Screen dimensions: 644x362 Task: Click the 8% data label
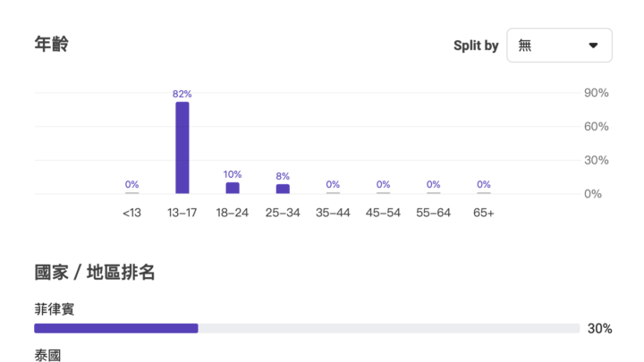click(x=283, y=176)
